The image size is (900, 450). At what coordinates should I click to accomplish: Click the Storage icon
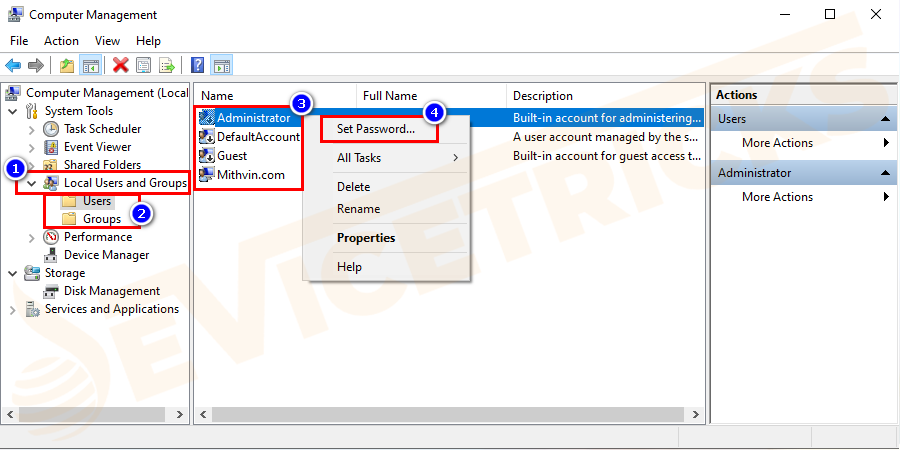32,273
